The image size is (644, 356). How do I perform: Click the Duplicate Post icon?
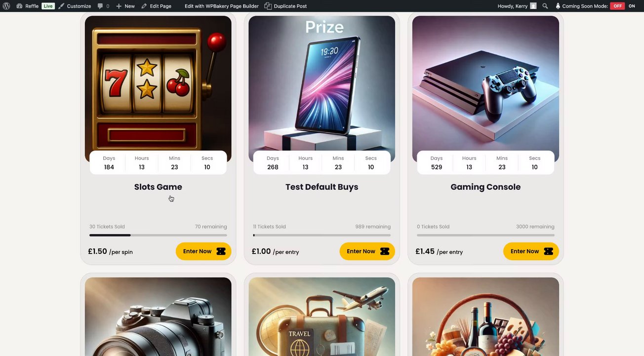pyautogui.click(x=268, y=6)
